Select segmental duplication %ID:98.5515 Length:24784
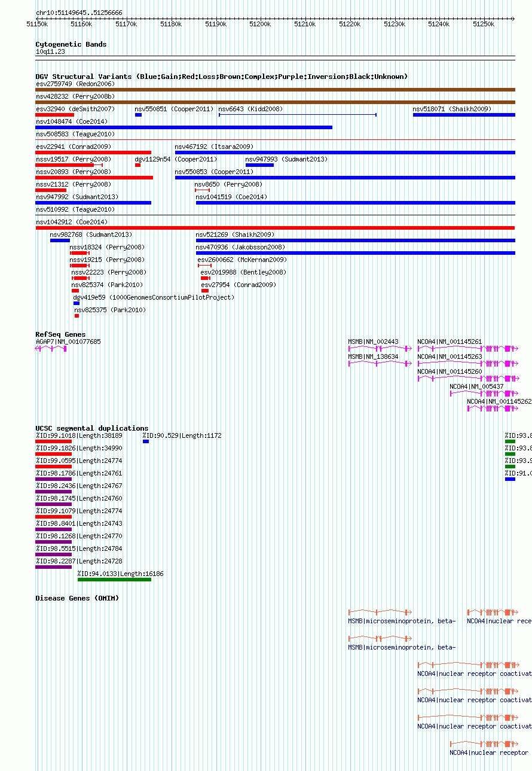This screenshot has height=771, width=532. click(54, 554)
